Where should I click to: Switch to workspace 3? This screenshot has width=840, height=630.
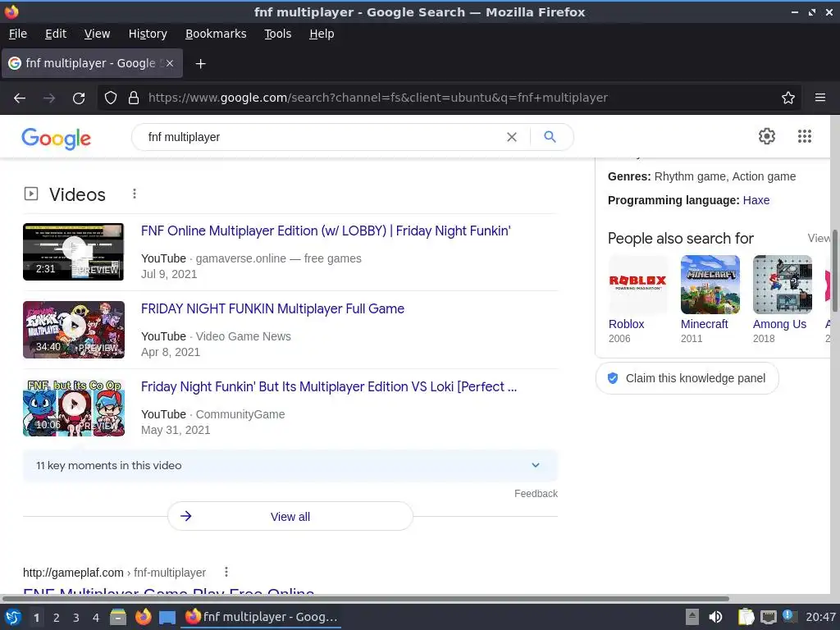tap(75, 618)
